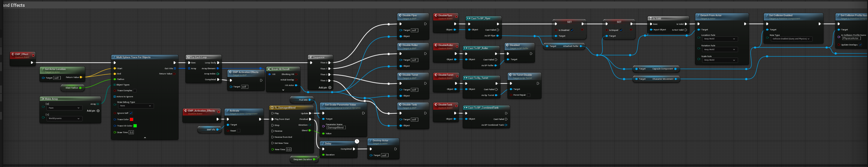Click the Cast Failed pin on Cast To BP_Roller
Screen dimensions: 868x167
pyautogui.click(x=496, y=60)
